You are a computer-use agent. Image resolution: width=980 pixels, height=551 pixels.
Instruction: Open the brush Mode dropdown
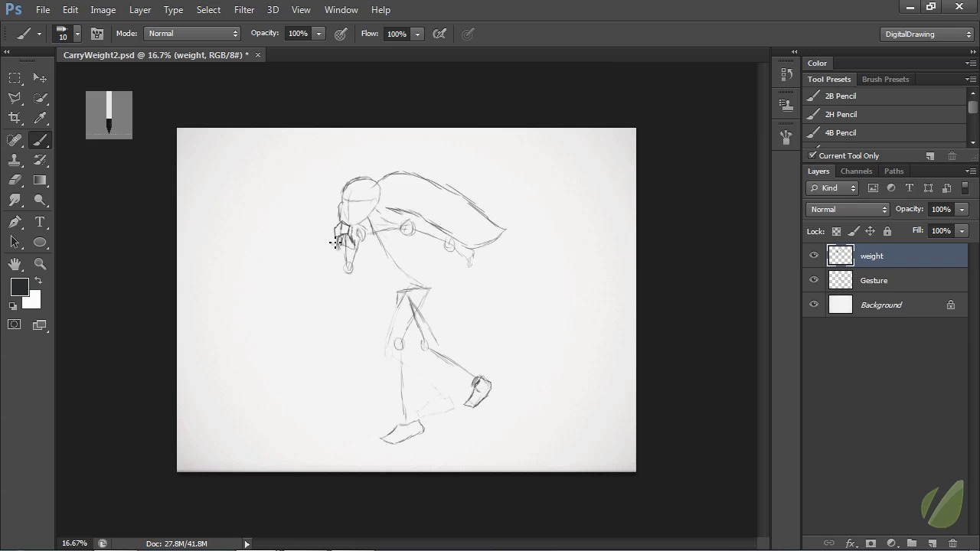click(x=192, y=34)
